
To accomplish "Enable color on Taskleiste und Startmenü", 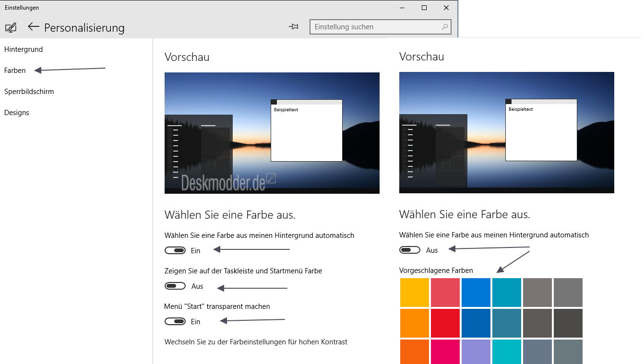I will pos(175,286).
